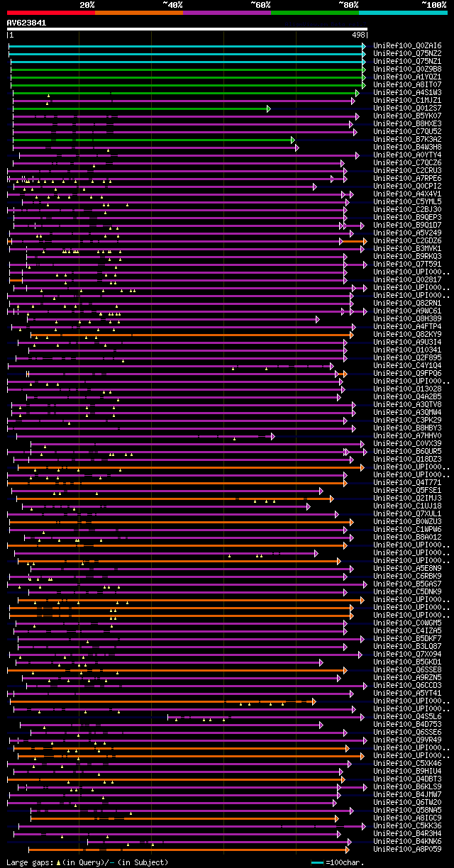Click label UniRef100_A5E8N9

coord(407,568)
